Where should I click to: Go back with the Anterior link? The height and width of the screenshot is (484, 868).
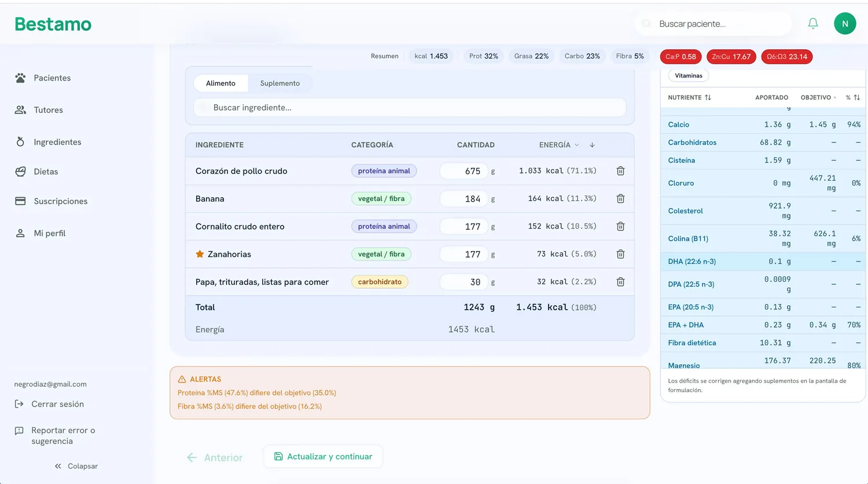[x=215, y=457]
